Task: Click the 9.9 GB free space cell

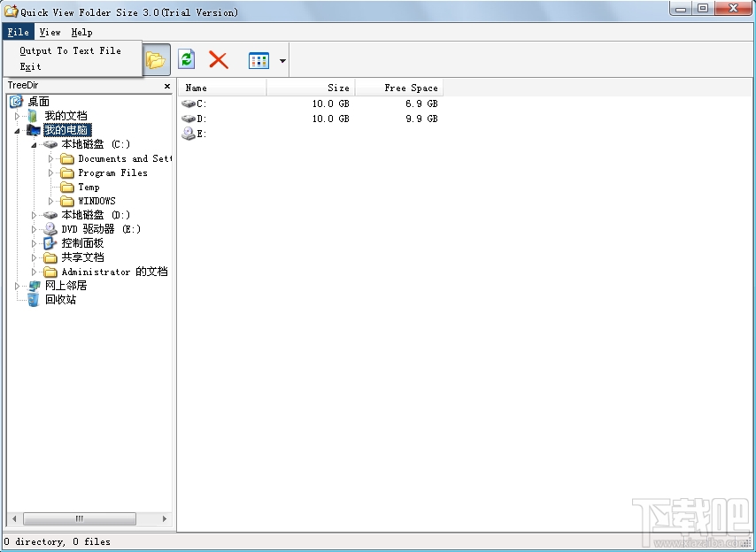Action: pos(421,119)
